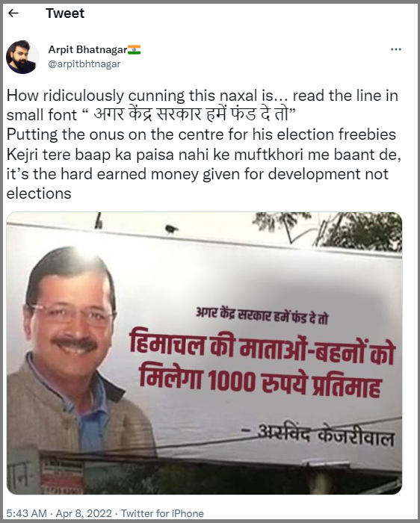Open the 'Arpit Bhatnagar' display name link

87,50
